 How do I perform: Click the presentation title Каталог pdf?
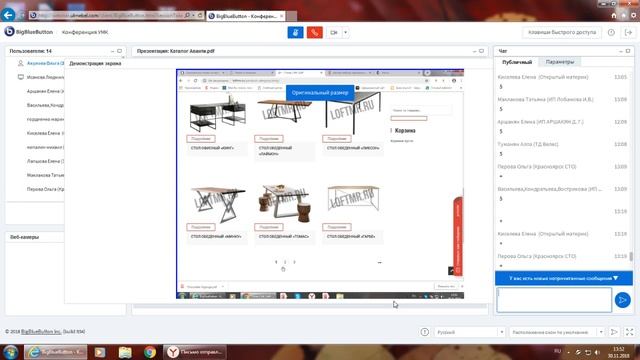[x=176, y=51]
